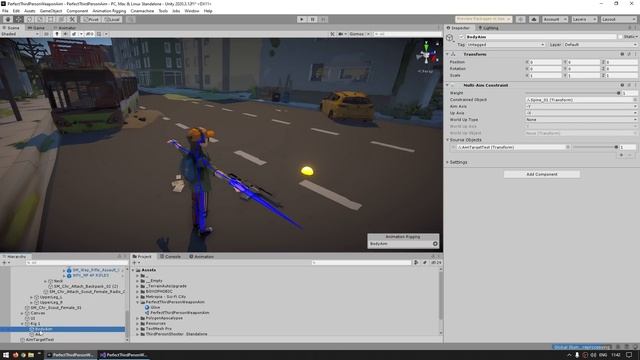The image size is (640, 360).
Task: Open the World Up Type dropdown
Action: tap(581, 120)
